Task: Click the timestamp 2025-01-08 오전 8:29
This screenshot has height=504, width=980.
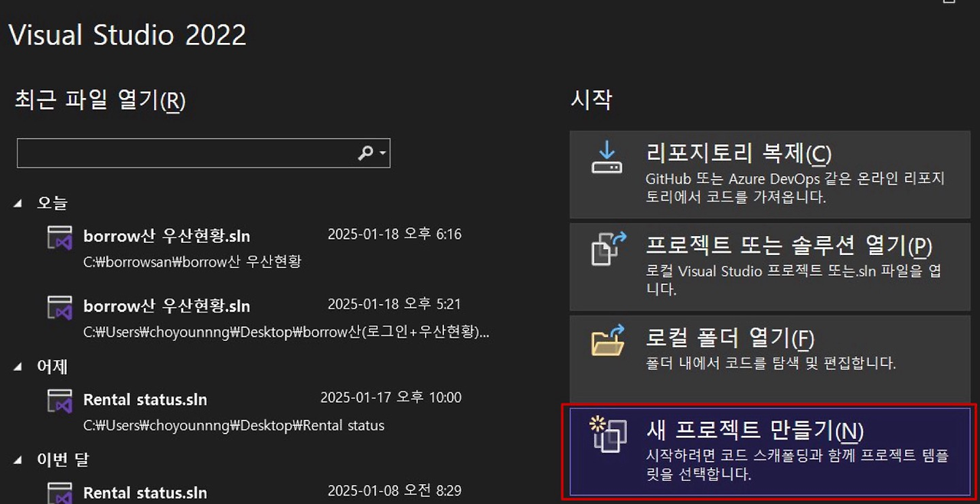Action: 394,490
